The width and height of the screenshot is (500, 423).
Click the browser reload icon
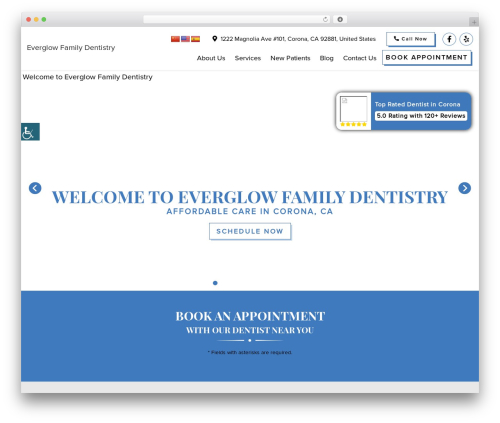[x=325, y=19]
